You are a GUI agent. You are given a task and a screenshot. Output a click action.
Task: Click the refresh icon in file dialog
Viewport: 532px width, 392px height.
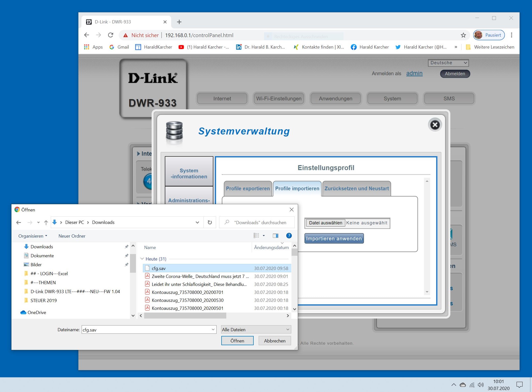(x=210, y=222)
